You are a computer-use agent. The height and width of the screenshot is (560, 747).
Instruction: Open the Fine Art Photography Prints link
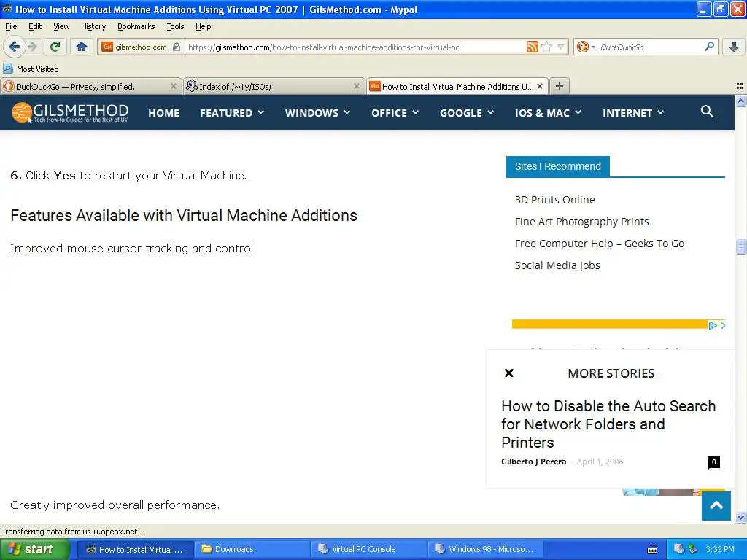point(581,222)
